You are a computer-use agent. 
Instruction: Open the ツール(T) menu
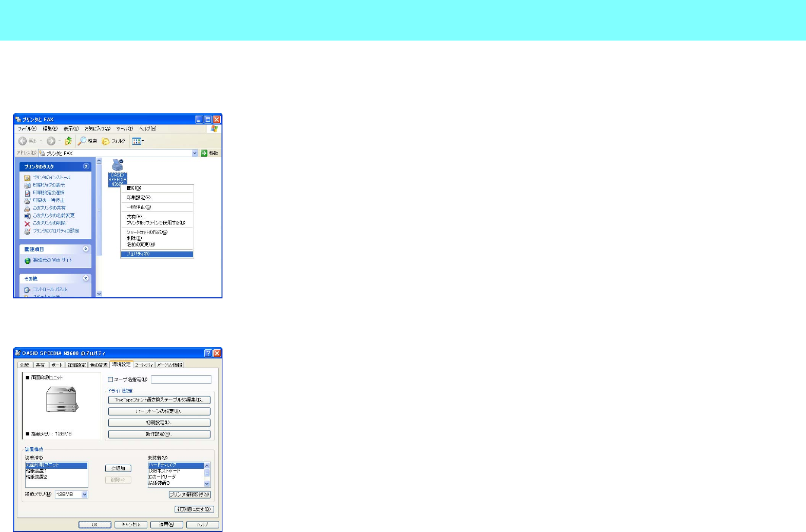point(125,129)
